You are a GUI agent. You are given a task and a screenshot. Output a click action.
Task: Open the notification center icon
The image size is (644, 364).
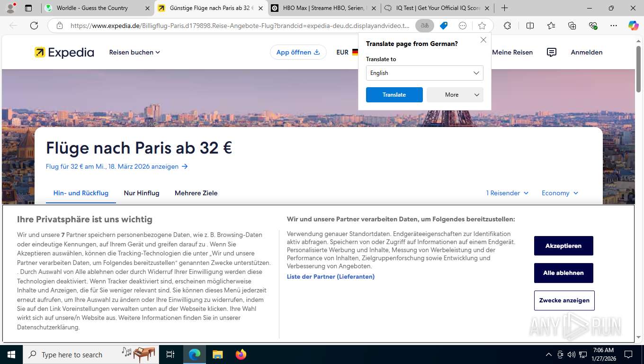point(628,355)
